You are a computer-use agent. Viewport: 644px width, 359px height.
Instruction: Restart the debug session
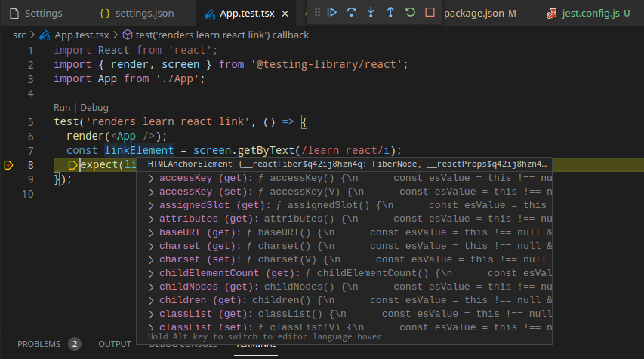[x=410, y=12]
